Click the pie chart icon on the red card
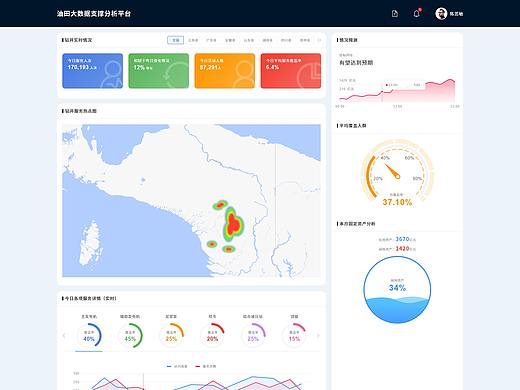This screenshot has width=520, height=390. [x=309, y=75]
